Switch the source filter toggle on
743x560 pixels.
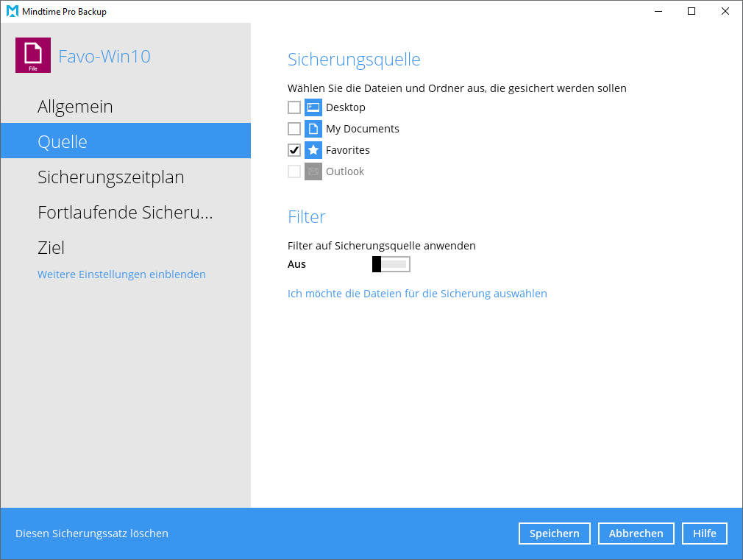point(391,264)
